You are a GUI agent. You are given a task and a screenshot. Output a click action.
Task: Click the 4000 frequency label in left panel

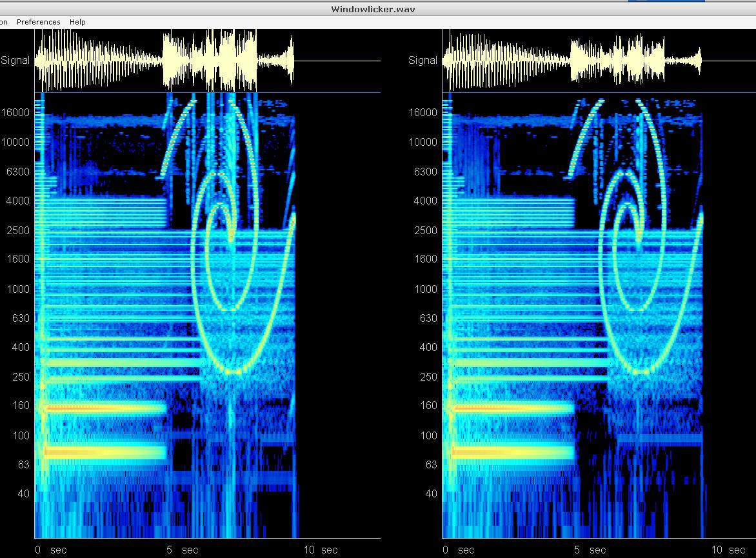coord(18,201)
